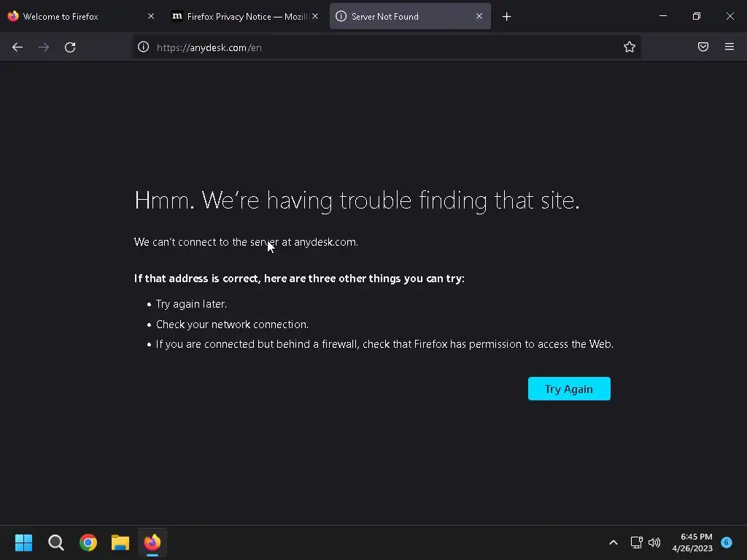
Task: Open site information icon in address bar
Action: pyautogui.click(x=144, y=47)
